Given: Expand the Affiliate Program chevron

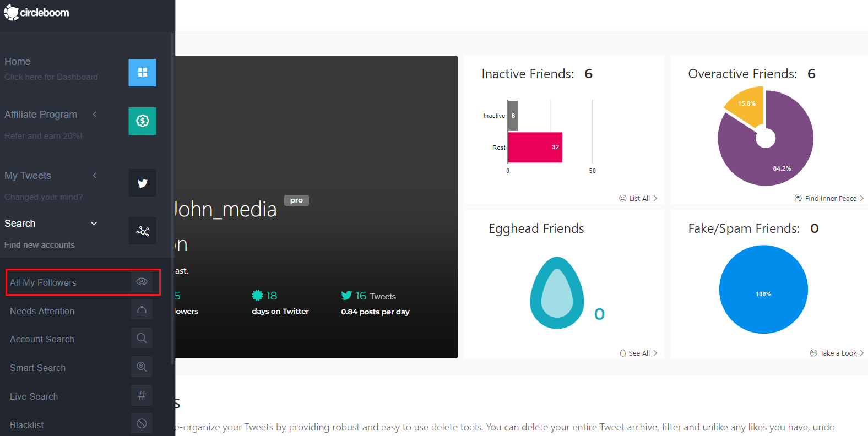Looking at the screenshot, I should tap(94, 115).
